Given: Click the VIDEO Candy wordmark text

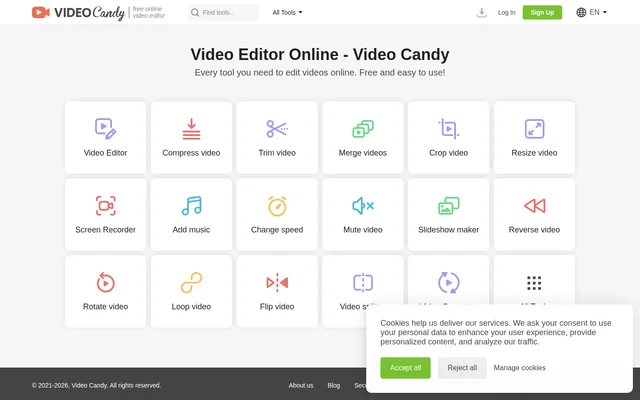Looking at the screenshot, I should click(x=89, y=13).
